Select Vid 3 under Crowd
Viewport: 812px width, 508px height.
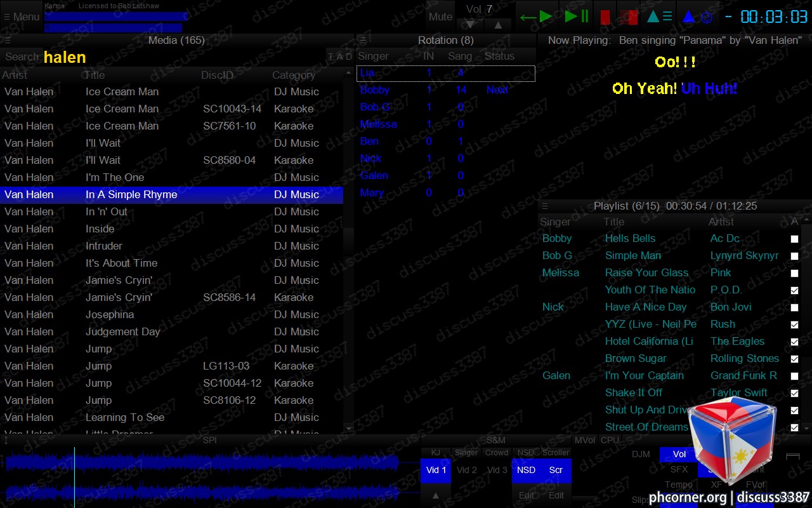[497, 471]
